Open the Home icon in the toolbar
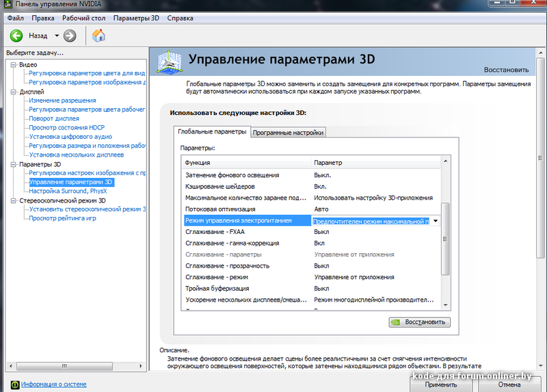Viewport: 547px width, 392px height. tap(99, 36)
